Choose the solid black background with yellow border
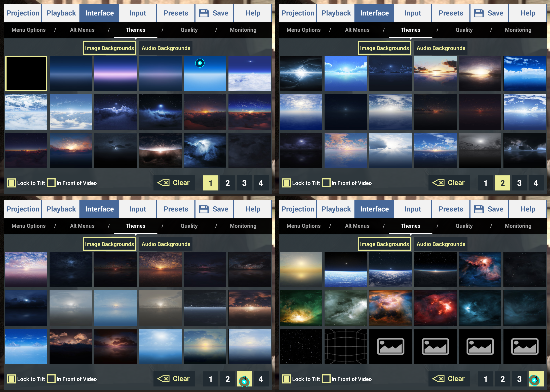Image resolution: width=550 pixels, height=392 pixels. click(x=26, y=74)
